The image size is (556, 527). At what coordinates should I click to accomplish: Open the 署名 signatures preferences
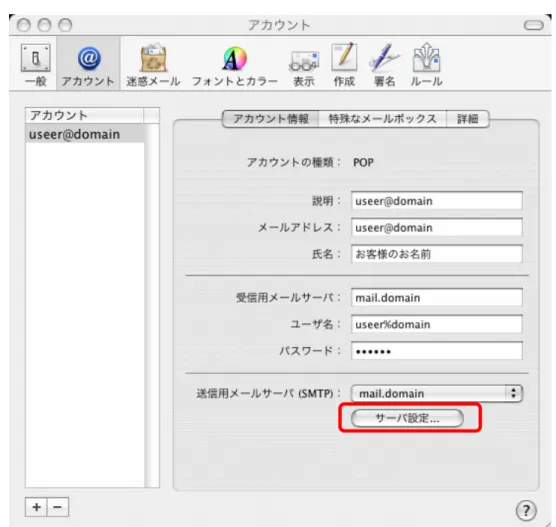384,65
